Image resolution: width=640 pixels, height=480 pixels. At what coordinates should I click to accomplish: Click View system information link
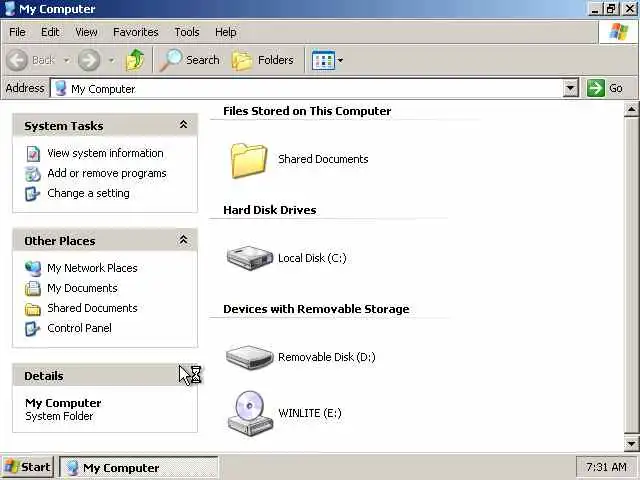coord(105,153)
